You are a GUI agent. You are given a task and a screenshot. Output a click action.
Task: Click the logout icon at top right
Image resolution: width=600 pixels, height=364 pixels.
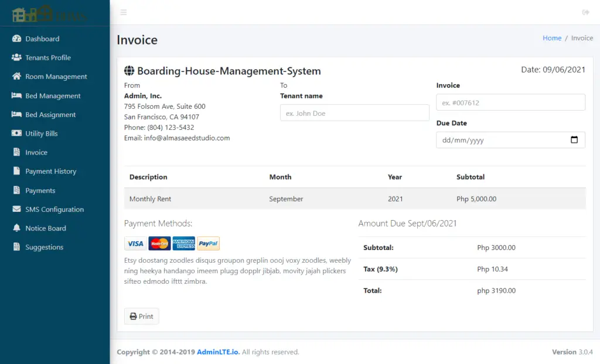click(x=586, y=12)
